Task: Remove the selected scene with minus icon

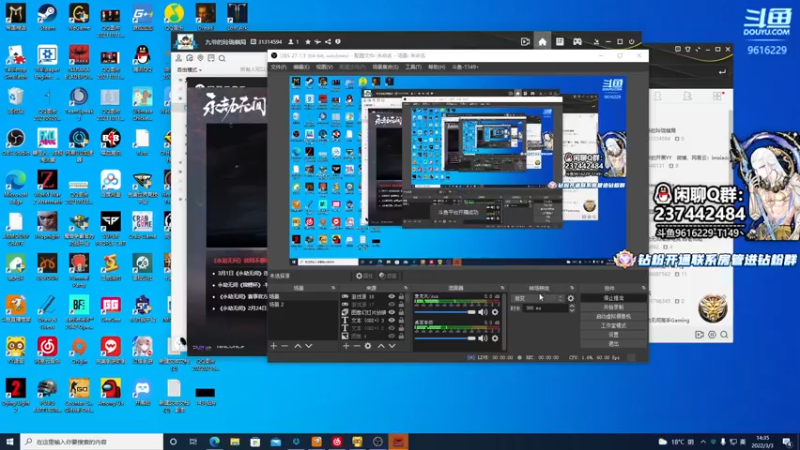Action: (285, 346)
